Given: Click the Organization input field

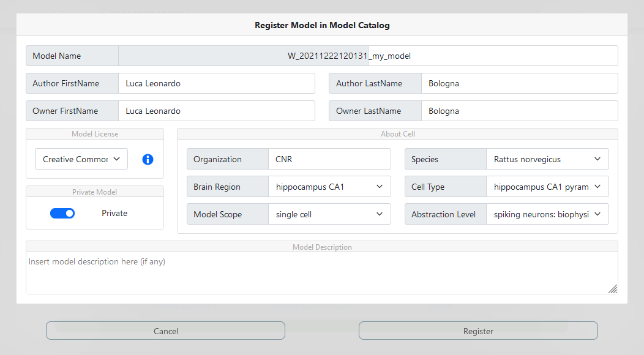Looking at the screenshot, I should pyautogui.click(x=329, y=159).
